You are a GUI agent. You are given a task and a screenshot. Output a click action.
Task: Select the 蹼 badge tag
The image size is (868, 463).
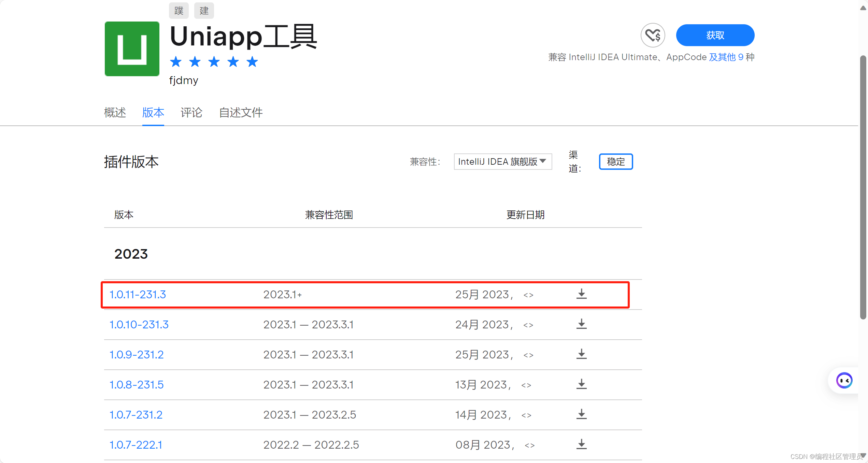tap(179, 10)
